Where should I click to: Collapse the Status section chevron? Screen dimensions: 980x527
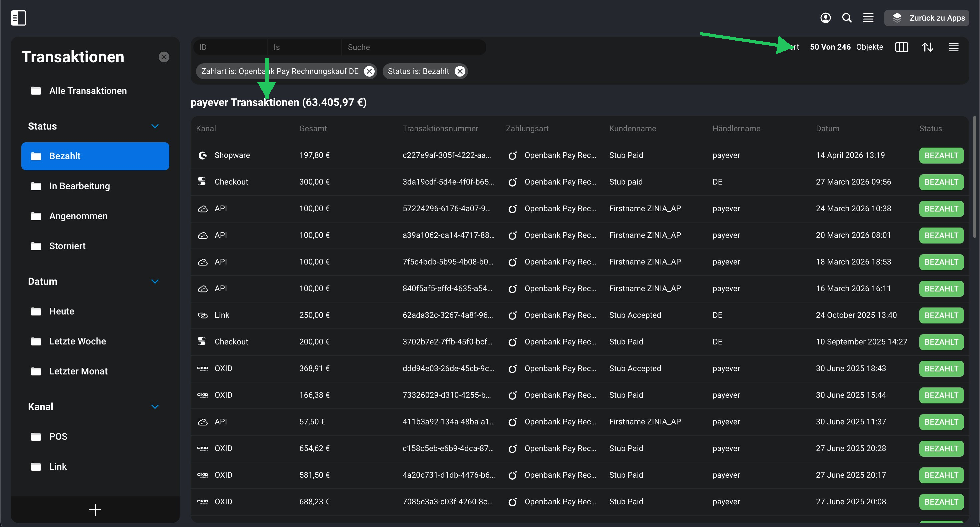155,126
